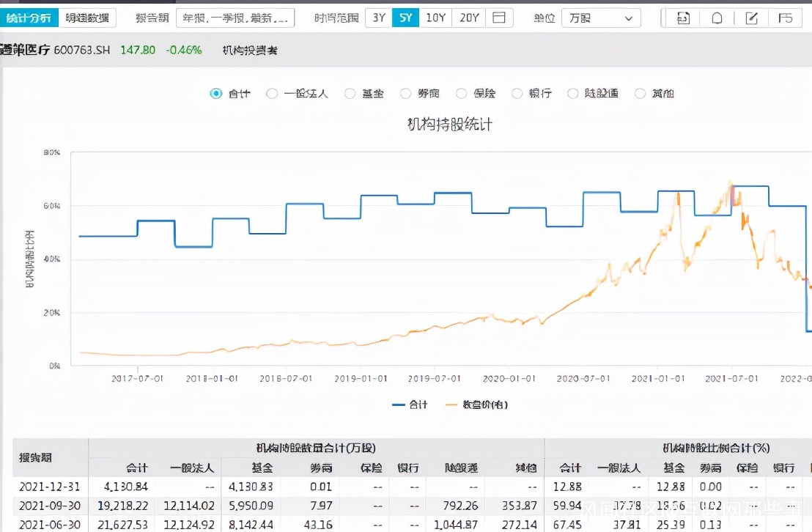
Task: Select the 合计 radio button
Action: tap(215, 93)
